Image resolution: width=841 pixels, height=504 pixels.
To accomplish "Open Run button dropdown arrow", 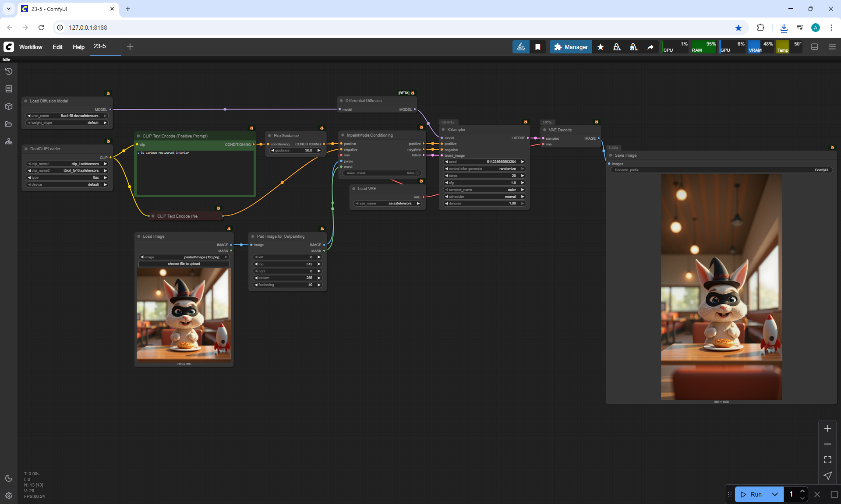I will click(x=775, y=494).
